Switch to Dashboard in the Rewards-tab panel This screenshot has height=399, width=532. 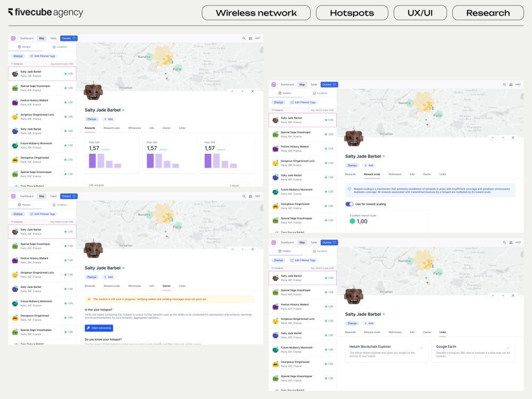pyautogui.click(x=27, y=38)
